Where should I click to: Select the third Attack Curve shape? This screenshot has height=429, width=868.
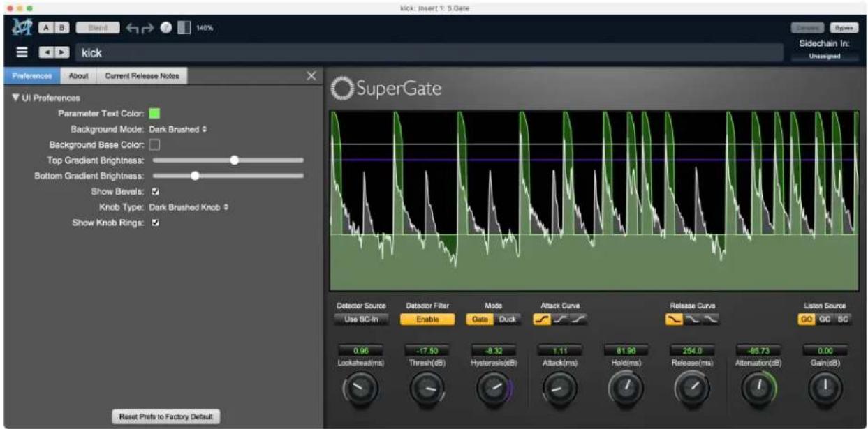(578, 319)
